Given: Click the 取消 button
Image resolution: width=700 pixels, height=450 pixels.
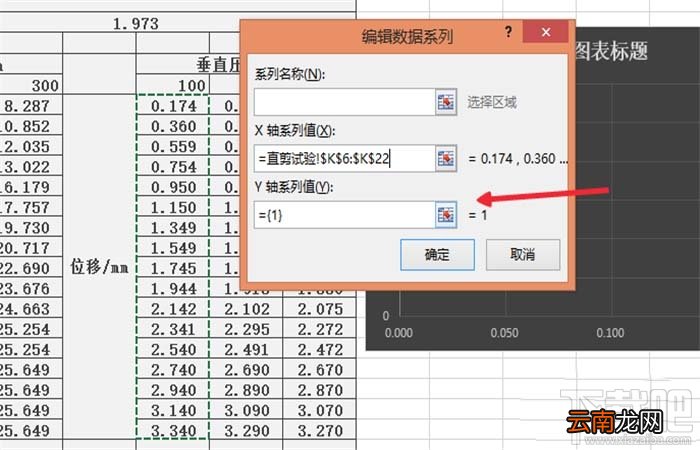Looking at the screenshot, I should click(x=523, y=254).
